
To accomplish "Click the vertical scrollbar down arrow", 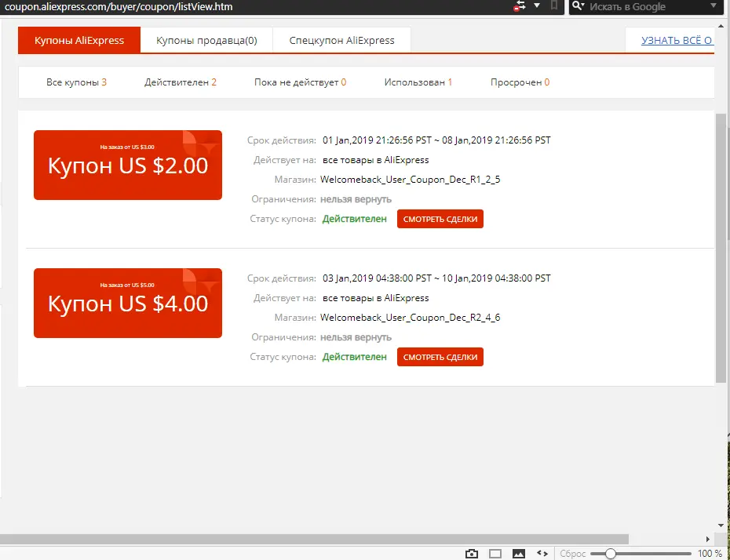I will click(721, 525).
